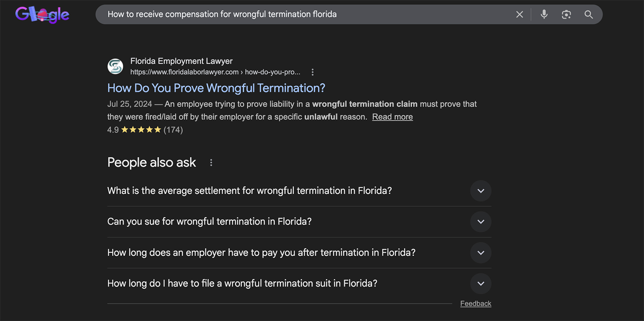
Task: Click the People also ask heading
Action: point(151,162)
